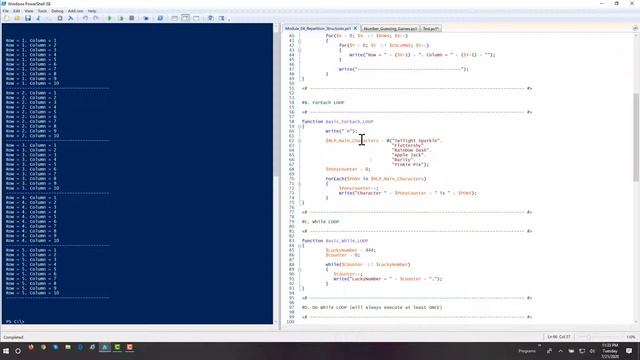This screenshot has width=640, height=360.
Task: Show the script pane on right layout icon
Action: 185,18
